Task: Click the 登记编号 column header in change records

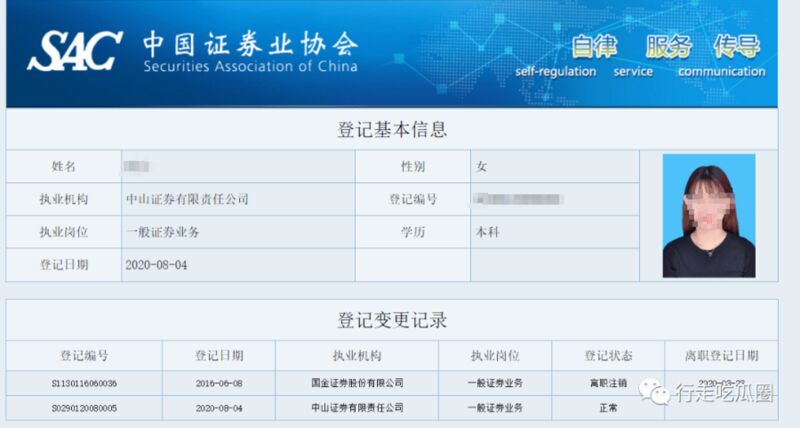Action: pos(84,356)
